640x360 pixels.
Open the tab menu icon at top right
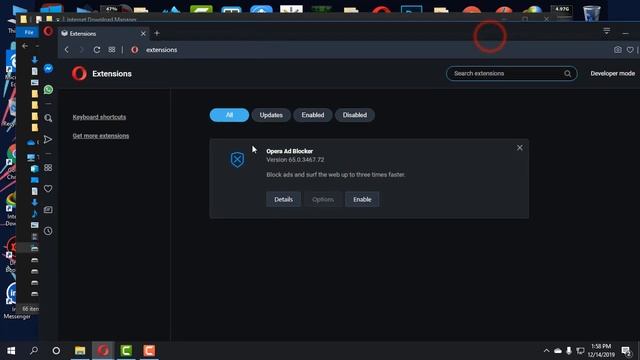coord(607,31)
